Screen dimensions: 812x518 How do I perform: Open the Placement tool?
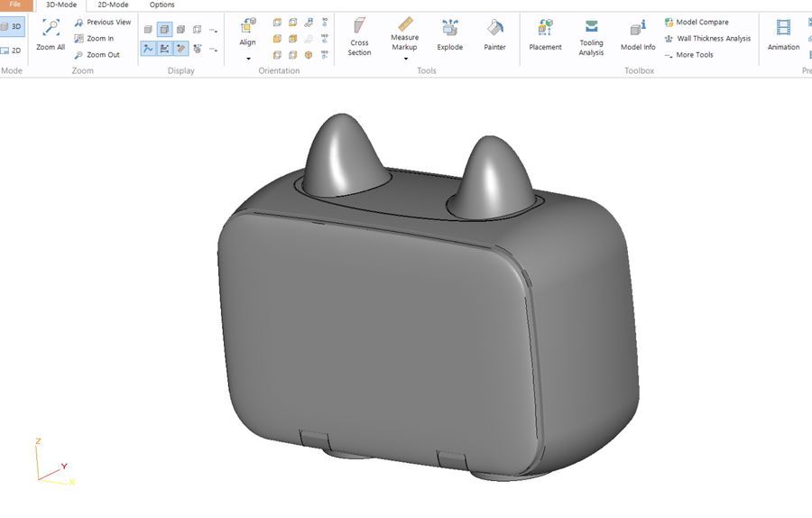pos(545,34)
